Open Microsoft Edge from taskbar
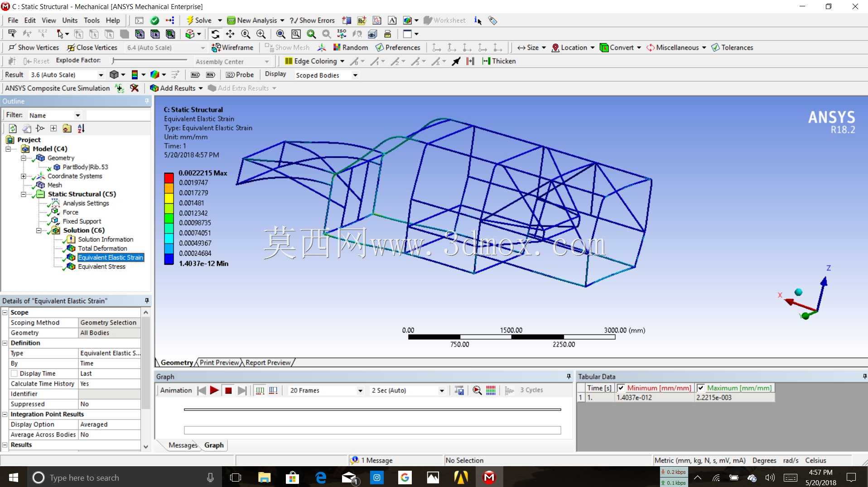This screenshot has width=868, height=487. (321, 477)
